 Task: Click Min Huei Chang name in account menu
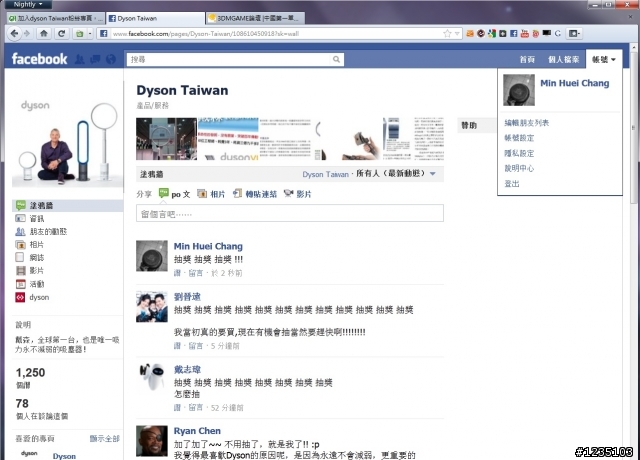575,83
